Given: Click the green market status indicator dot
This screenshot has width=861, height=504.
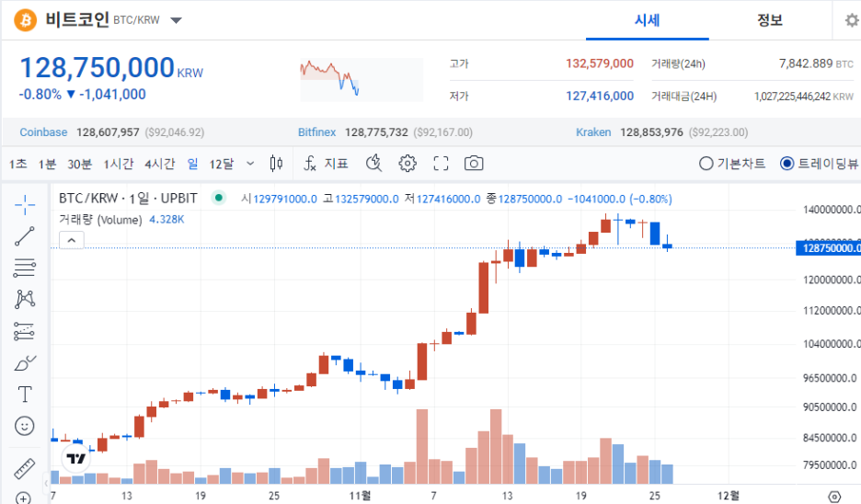Looking at the screenshot, I should (x=219, y=198).
